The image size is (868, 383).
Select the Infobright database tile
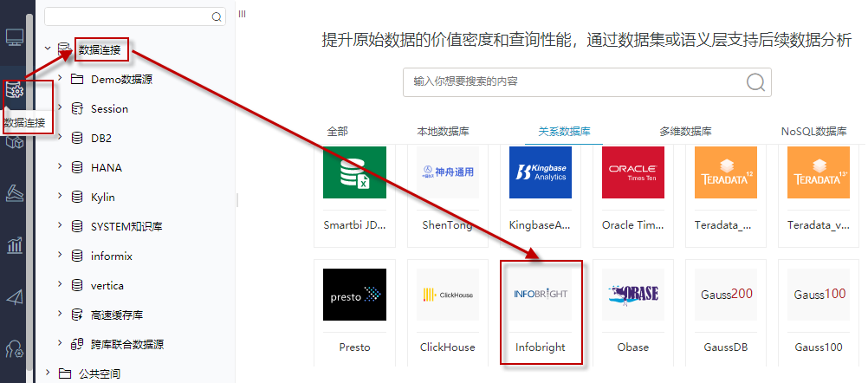[541, 312]
